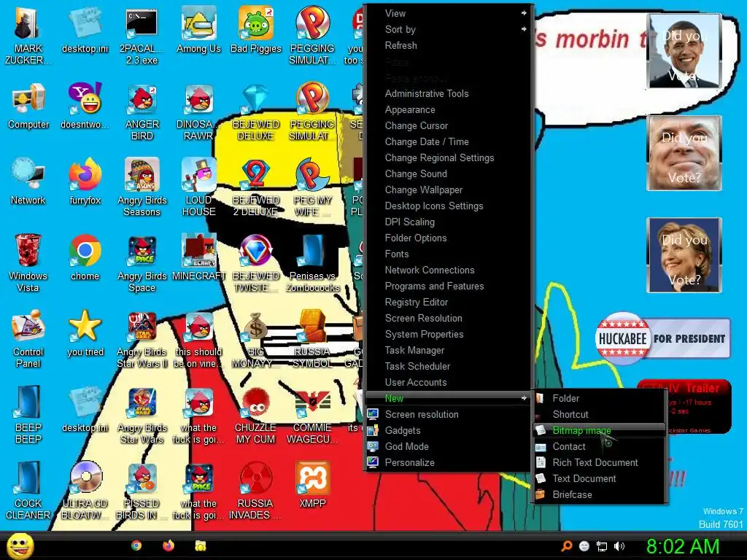
Task: Open Registry Editor from context menu
Action: (x=447, y=302)
